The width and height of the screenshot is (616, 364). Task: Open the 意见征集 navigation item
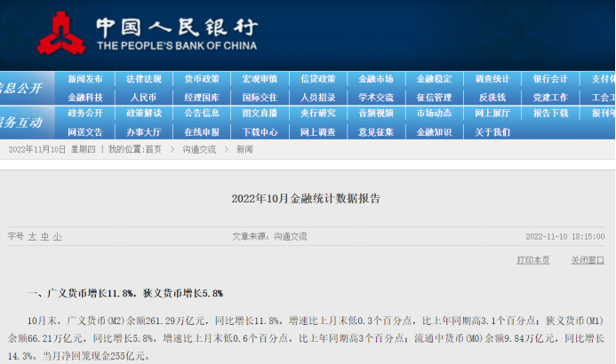point(376,131)
